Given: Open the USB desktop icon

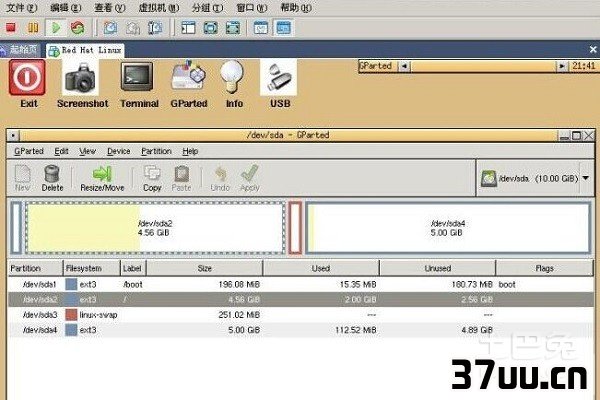Looking at the screenshot, I should (279, 84).
